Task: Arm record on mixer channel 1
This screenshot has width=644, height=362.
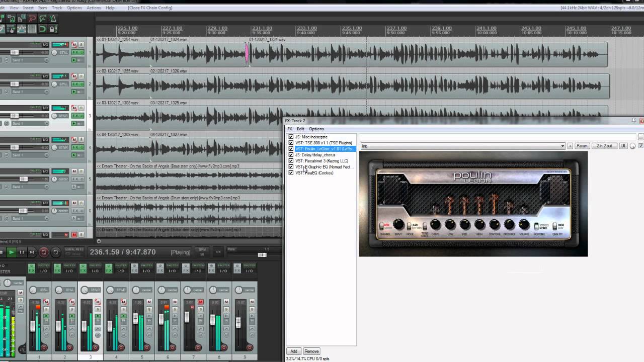Action: tap(44, 347)
